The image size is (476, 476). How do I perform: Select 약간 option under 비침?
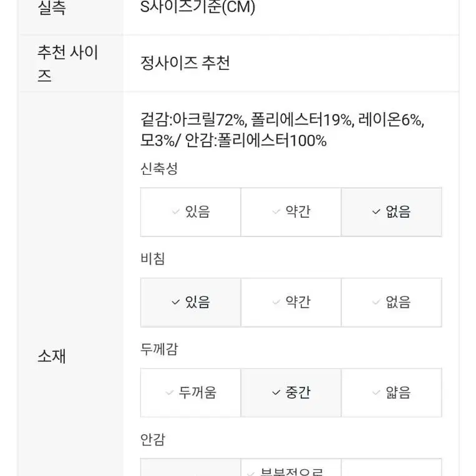(291, 303)
